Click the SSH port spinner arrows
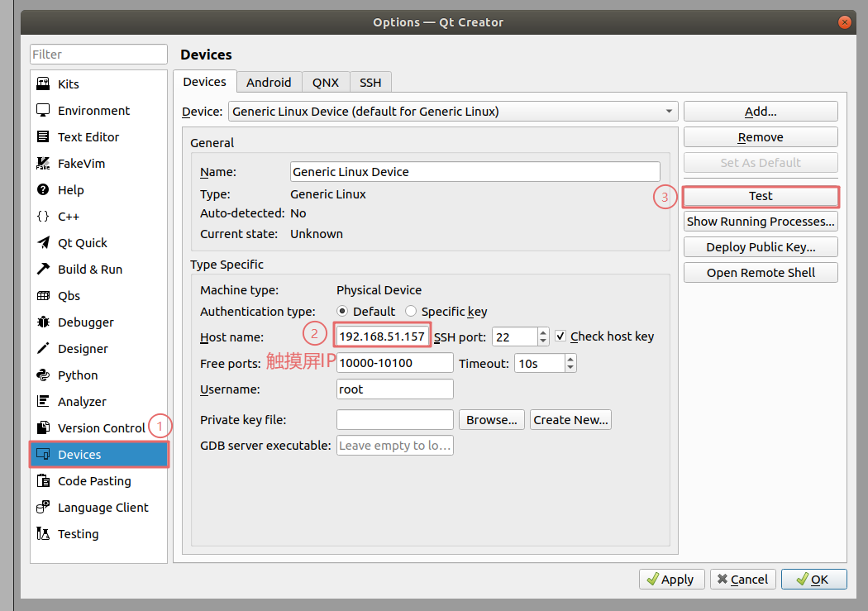The image size is (868, 611). point(543,337)
